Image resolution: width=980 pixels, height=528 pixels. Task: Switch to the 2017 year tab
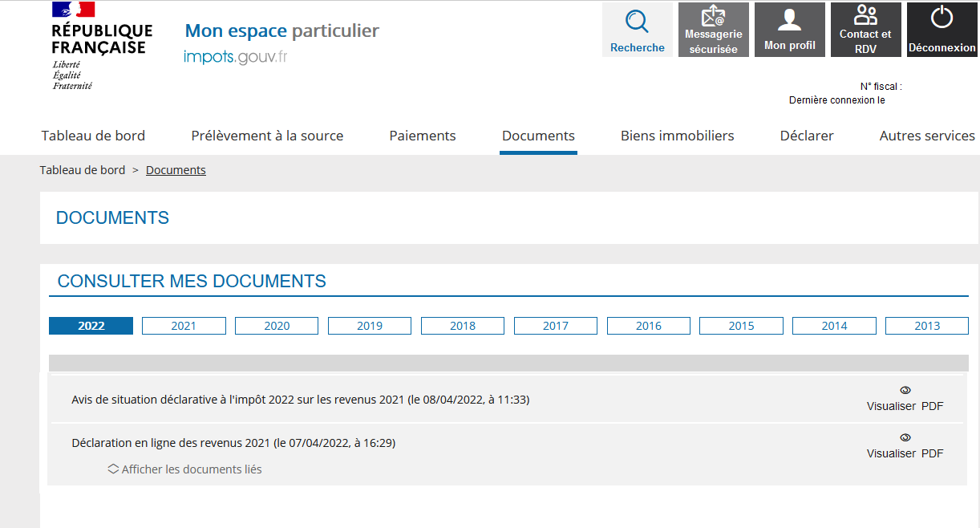pos(556,326)
